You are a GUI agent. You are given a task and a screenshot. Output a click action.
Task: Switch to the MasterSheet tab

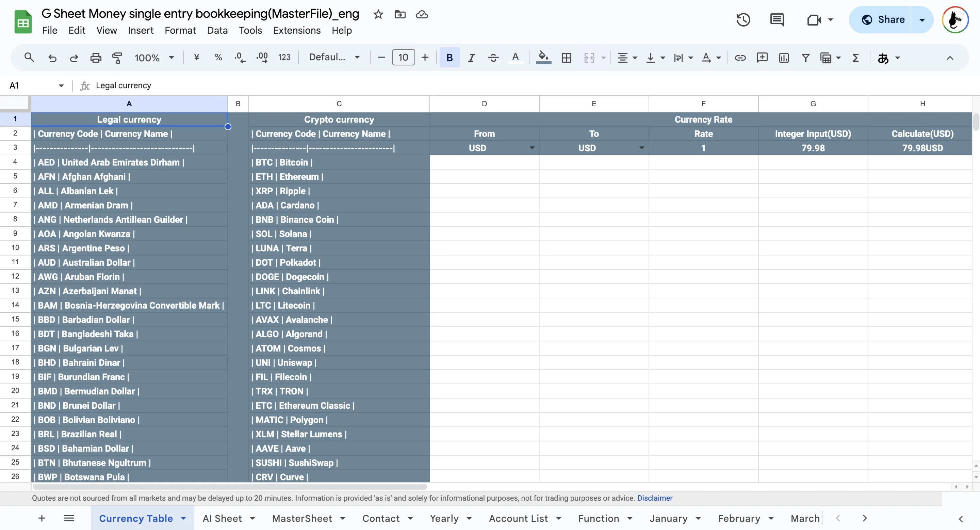pyautogui.click(x=302, y=518)
